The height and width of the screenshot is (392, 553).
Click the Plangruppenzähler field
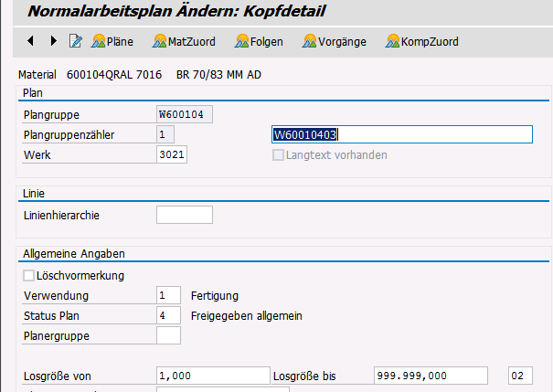(165, 134)
